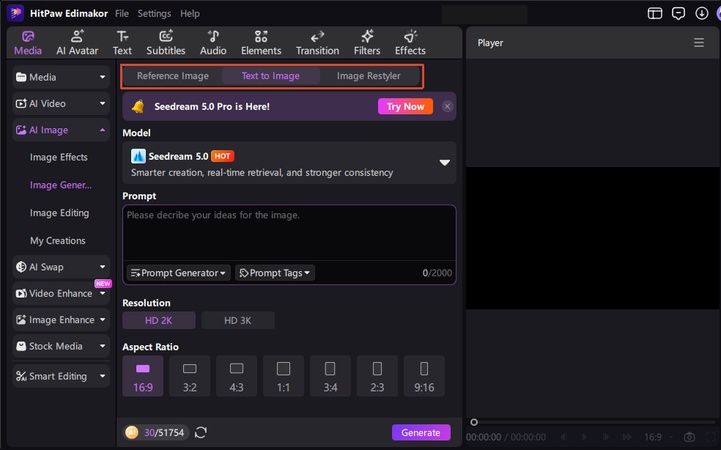Viewport: 721px width, 450px height.
Task: Collapse the AI Image sidebar section
Action: pos(61,131)
